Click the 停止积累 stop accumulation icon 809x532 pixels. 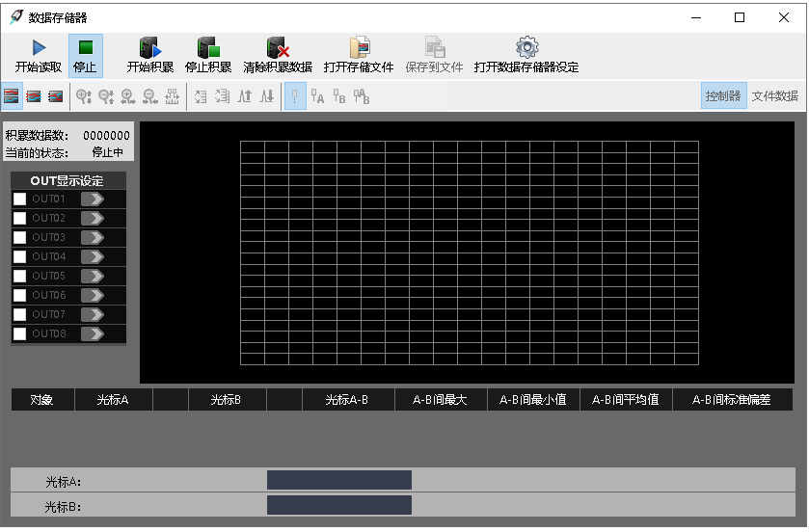pyautogui.click(x=207, y=48)
